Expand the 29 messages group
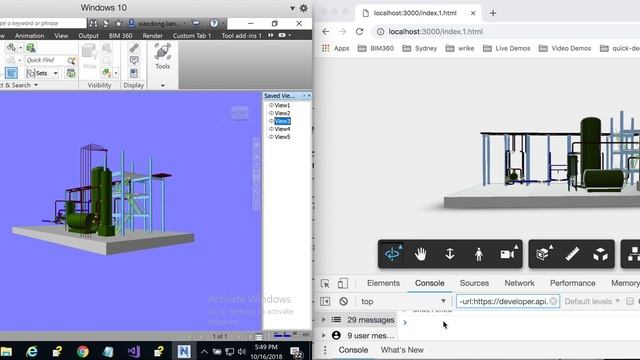The width and height of the screenshot is (640, 360). 324,320
